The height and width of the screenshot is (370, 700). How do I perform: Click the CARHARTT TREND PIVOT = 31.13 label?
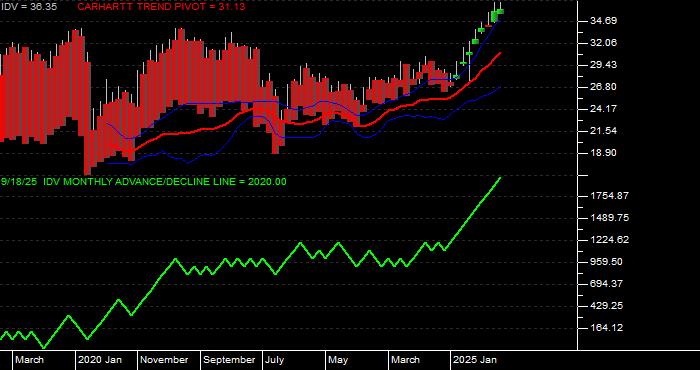point(161,7)
